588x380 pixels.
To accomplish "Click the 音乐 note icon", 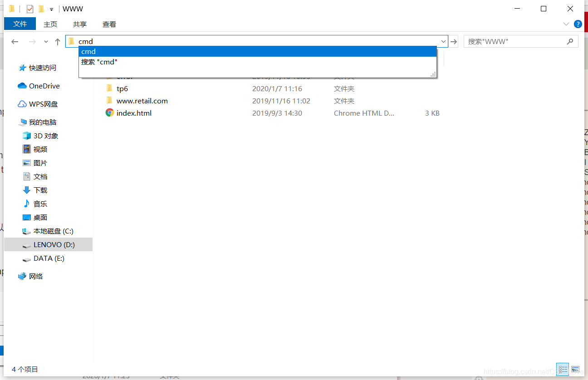I will pyautogui.click(x=27, y=204).
